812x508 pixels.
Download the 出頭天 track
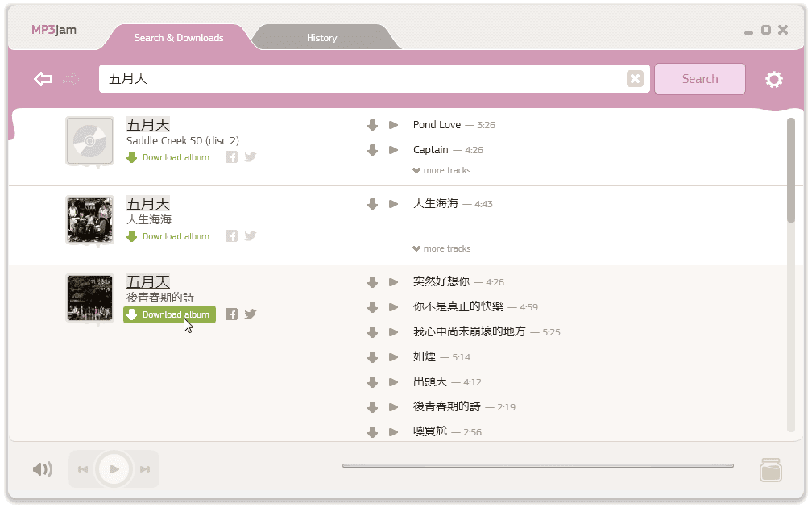(x=372, y=382)
